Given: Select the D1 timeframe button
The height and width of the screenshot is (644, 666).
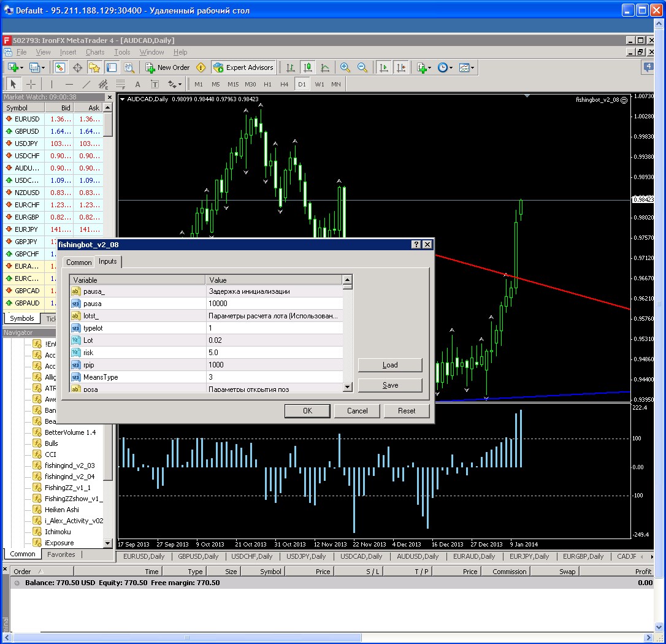Looking at the screenshot, I should [302, 84].
